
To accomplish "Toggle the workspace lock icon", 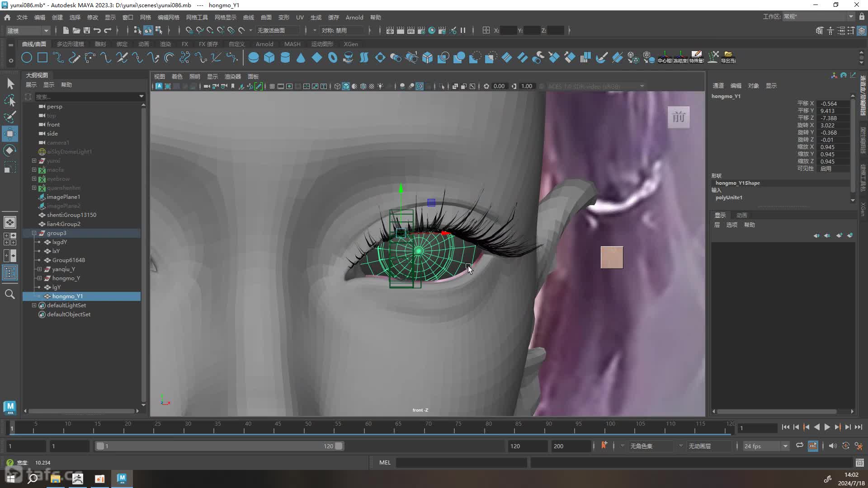I will pos(862,17).
